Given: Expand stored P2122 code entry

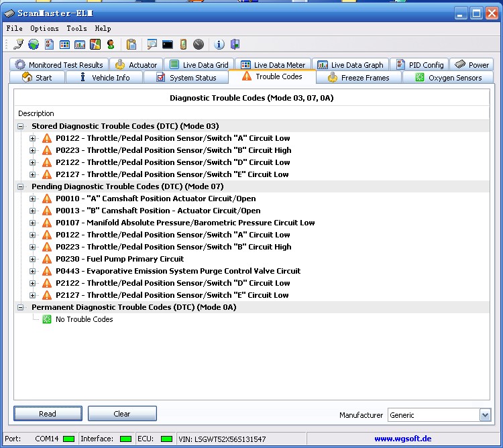Looking at the screenshot, I should (x=32, y=162).
